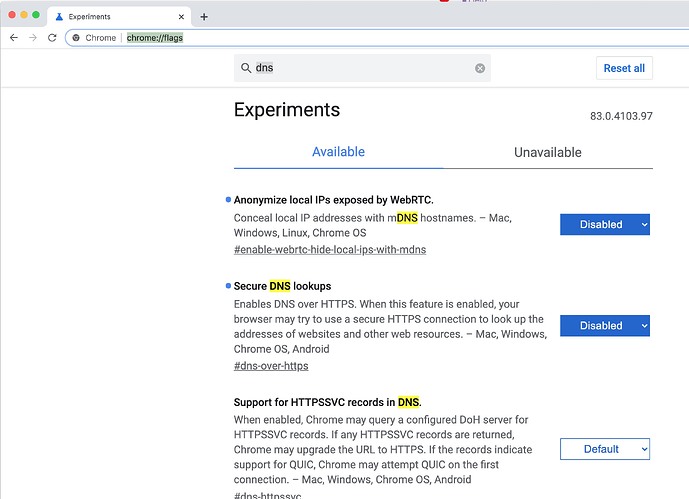Open the #enable-webrtc-hide-local-ips-with-mdns link
The width and height of the screenshot is (689, 499).
click(x=330, y=250)
